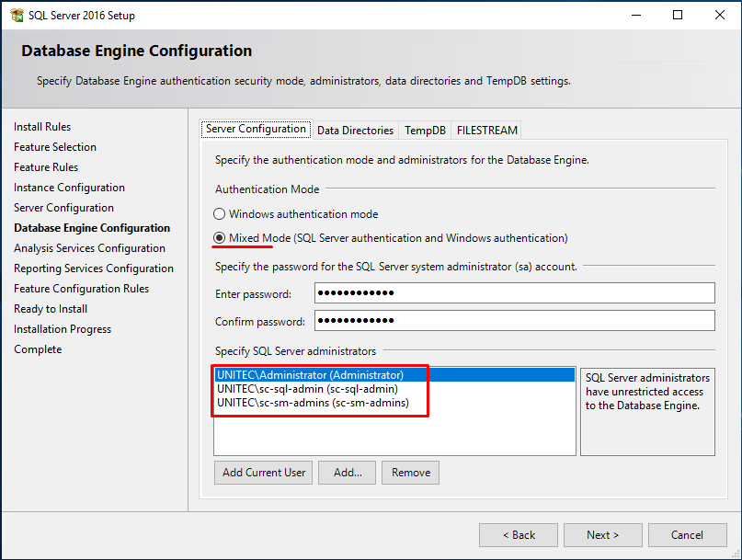
Task: Cancel the SQL Server setup
Action: (x=687, y=535)
